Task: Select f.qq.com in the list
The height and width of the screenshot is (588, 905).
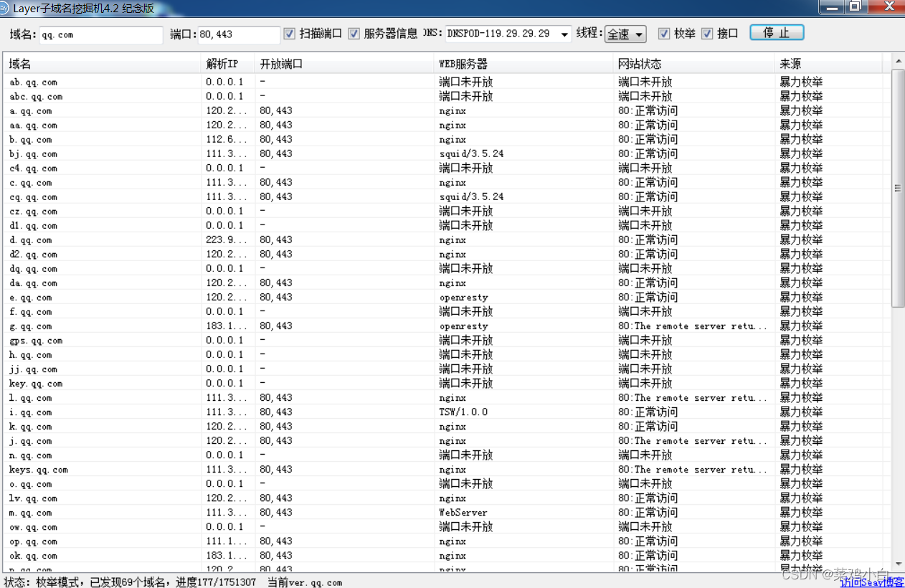Action: (31, 312)
